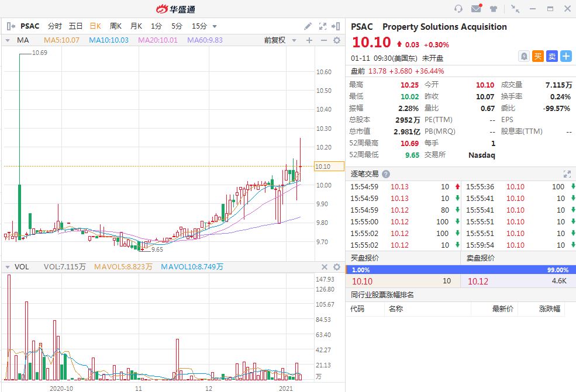Viewport: 576px width, 392px height.
Task: Toggle compact window mode arrows
Action: coord(515,9)
